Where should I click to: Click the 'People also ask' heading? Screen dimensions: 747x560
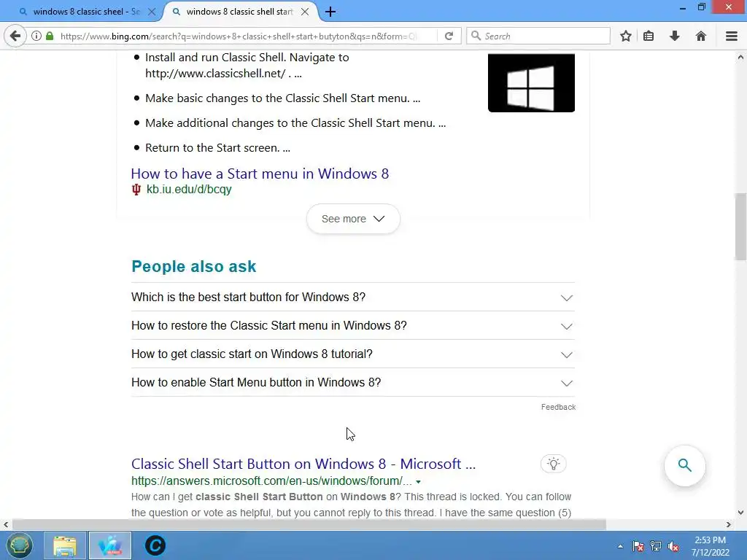coord(193,267)
